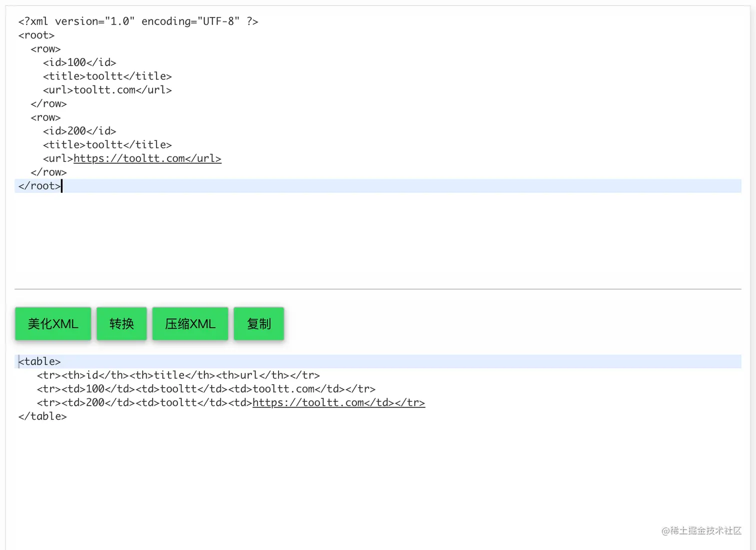Click the opening <root> tag line
This screenshot has width=756, height=550.
[x=36, y=35]
